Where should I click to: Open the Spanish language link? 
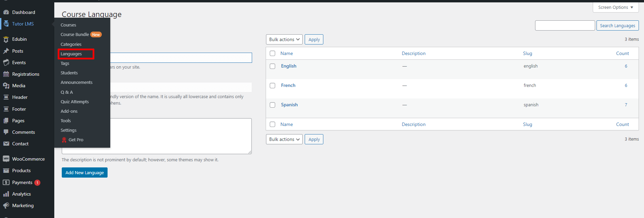(289, 105)
